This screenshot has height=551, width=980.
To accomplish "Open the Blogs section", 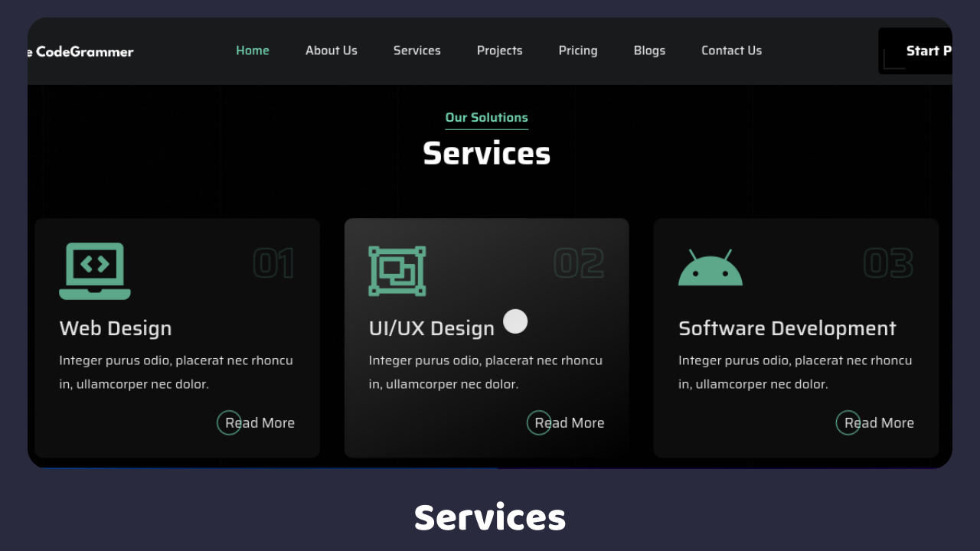I will point(649,51).
